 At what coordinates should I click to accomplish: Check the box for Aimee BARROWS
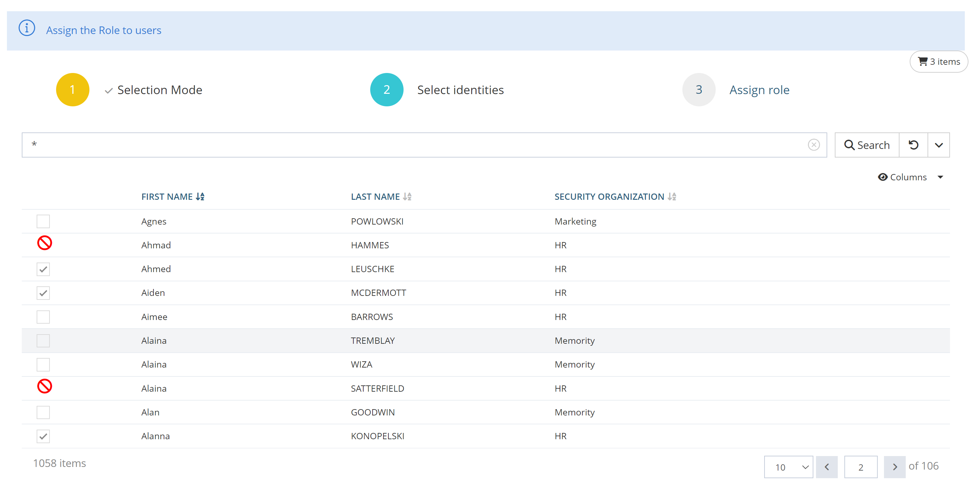point(43,317)
